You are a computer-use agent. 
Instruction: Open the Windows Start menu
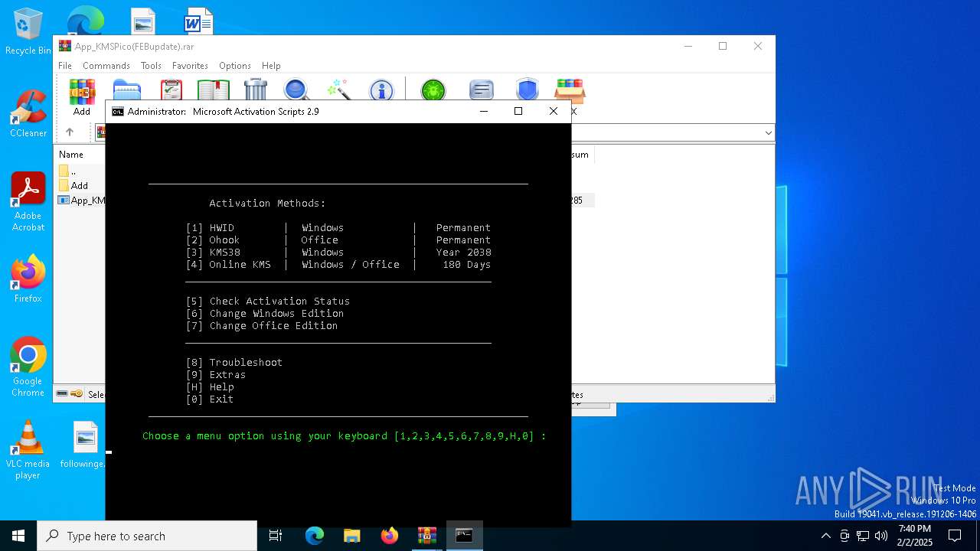pos(18,536)
